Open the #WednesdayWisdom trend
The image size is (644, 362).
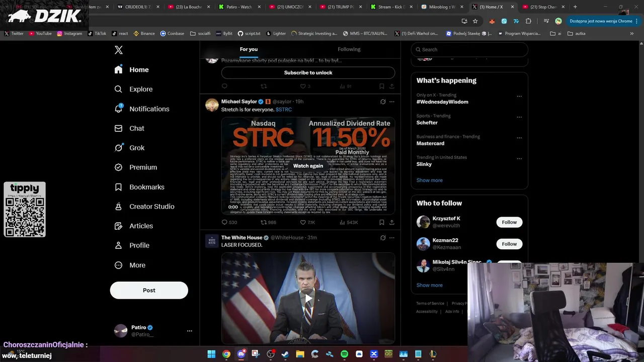(442, 102)
